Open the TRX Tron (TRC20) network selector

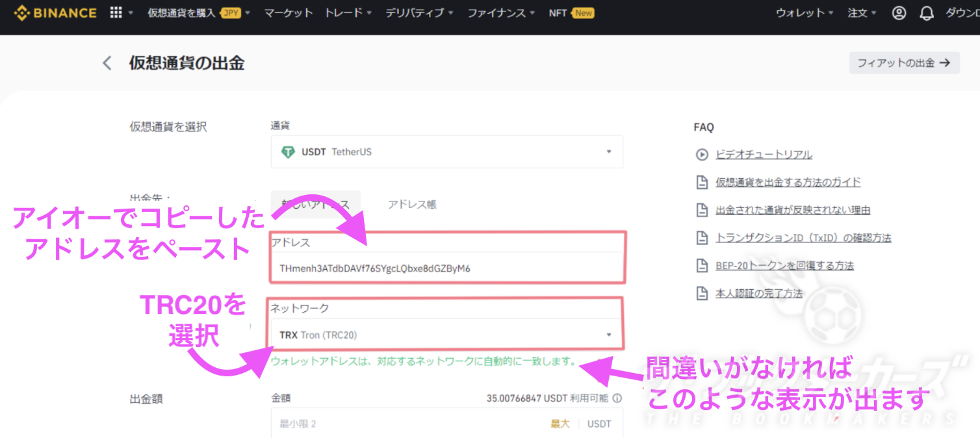pos(447,335)
